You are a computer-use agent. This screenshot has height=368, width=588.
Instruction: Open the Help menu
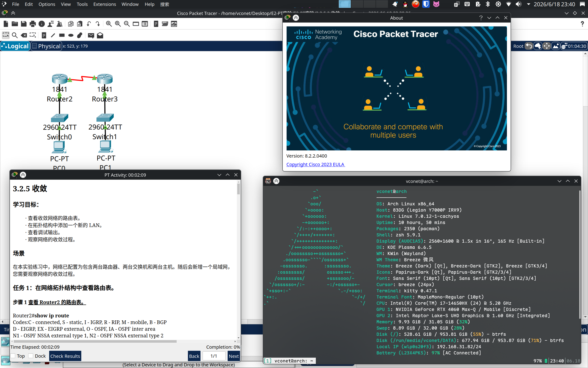150,4
